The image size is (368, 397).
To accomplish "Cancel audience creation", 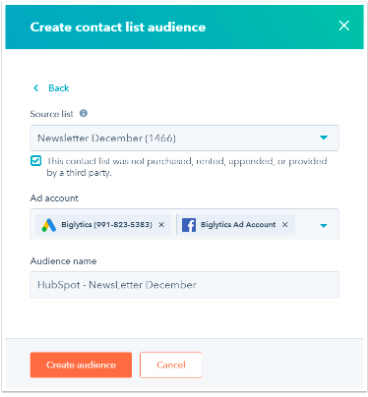I will pyautogui.click(x=171, y=365).
